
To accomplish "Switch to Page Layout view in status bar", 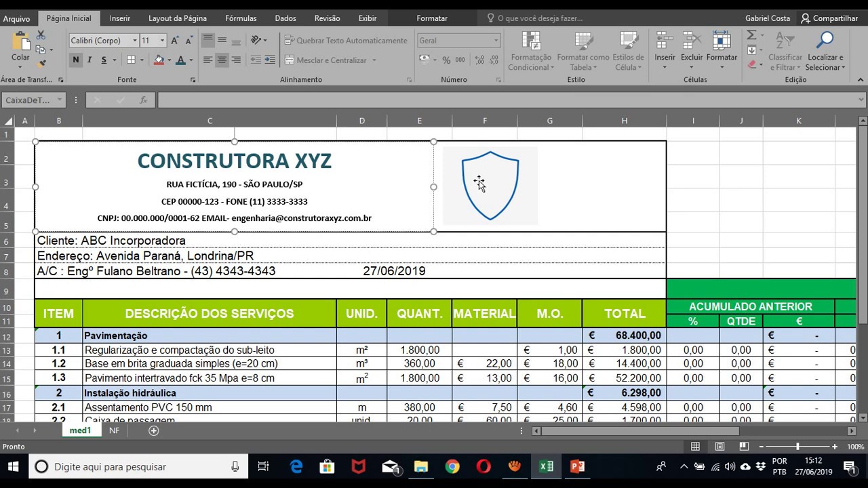I will [x=719, y=447].
